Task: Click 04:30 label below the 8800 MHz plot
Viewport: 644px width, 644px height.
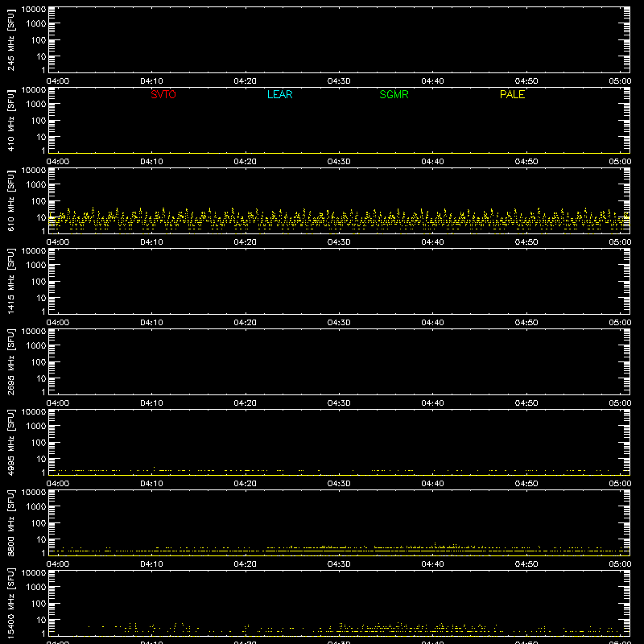Action: (x=339, y=564)
